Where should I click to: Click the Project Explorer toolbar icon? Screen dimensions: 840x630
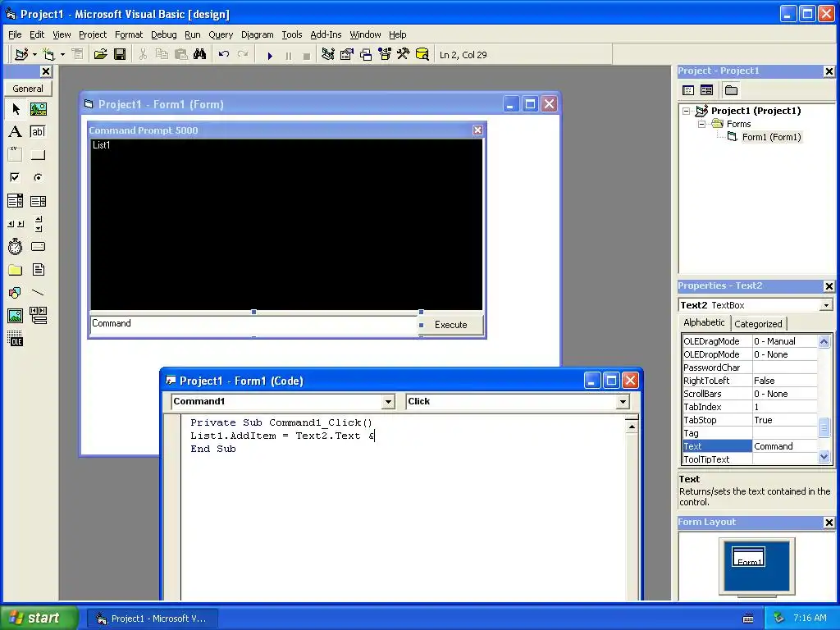click(x=328, y=55)
